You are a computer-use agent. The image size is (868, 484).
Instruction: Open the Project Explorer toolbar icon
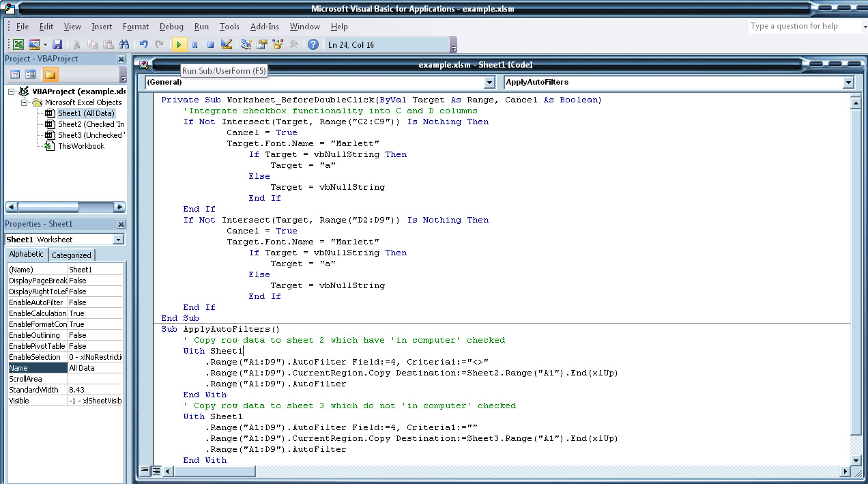pyautogui.click(x=246, y=44)
